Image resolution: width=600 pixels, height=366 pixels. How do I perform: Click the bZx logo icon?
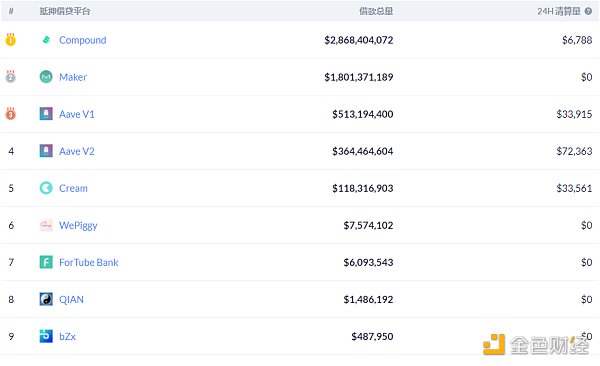click(x=46, y=336)
